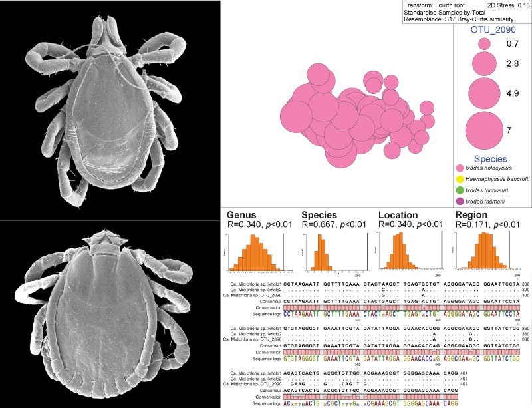This screenshot has height=408, width=532.
Task: Click the yellow Haemaphysalis bancrofti legend dot
Action: click(460, 179)
